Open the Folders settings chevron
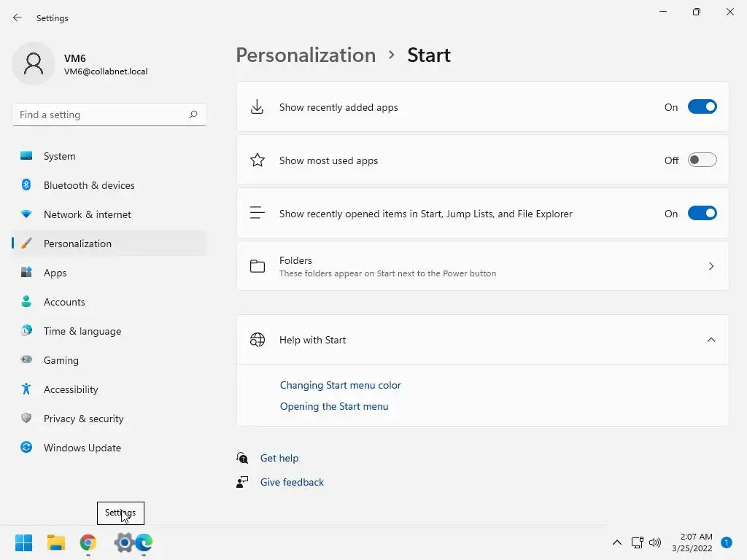Image resolution: width=747 pixels, height=560 pixels. coord(711,266)
